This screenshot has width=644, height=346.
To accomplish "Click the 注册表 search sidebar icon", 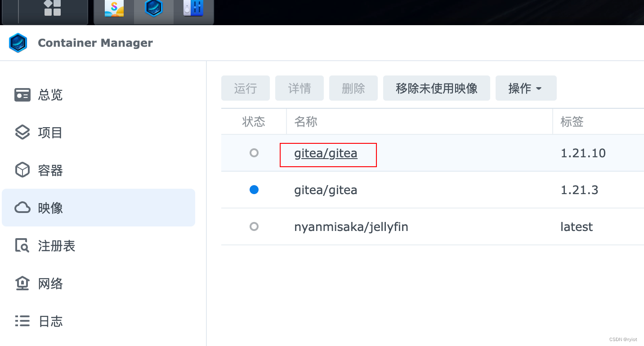I will 22,246.
